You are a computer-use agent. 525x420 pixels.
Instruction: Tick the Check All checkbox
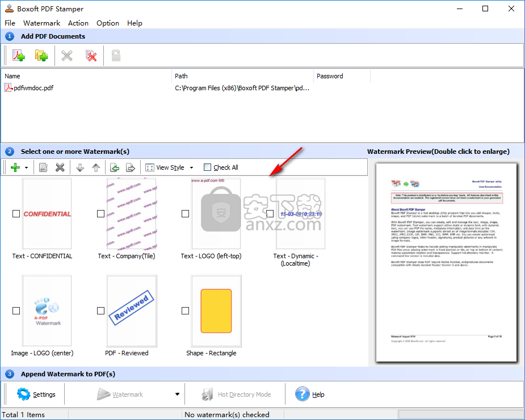click(208, 167)
